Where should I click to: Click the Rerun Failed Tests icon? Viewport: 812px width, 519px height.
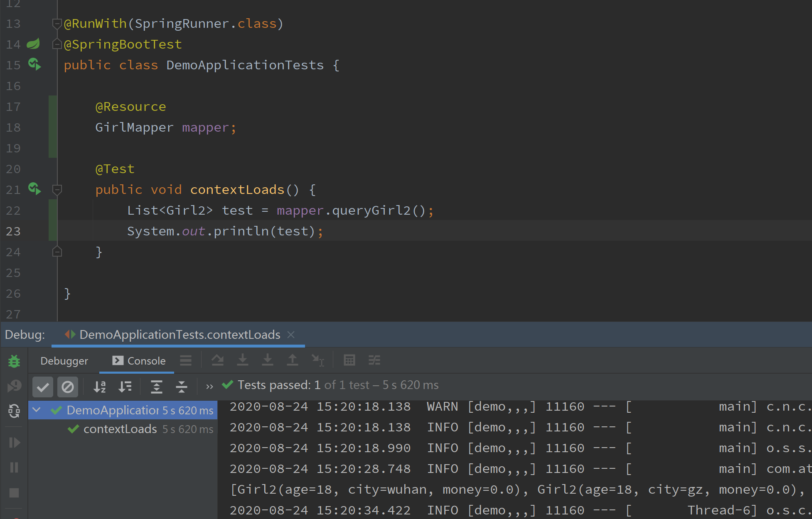(x=14, y=386)
